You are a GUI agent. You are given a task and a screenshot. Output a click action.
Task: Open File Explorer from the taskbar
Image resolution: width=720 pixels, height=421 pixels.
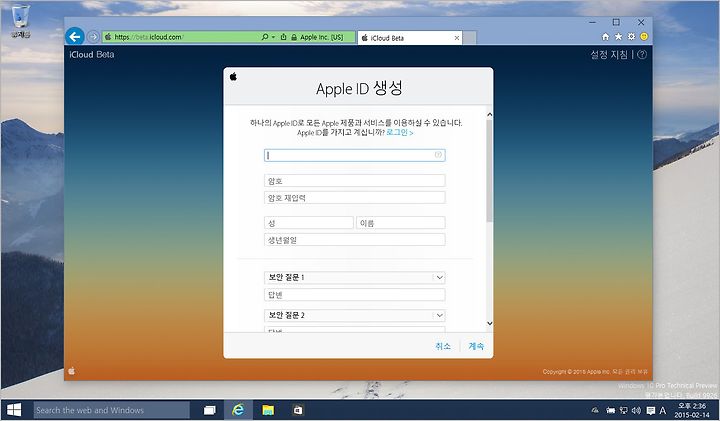[x=268, y=410]
